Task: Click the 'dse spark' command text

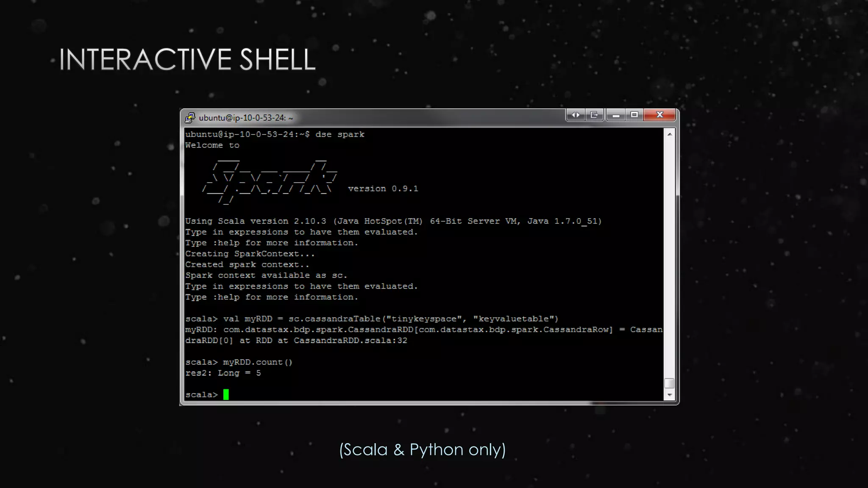Action: coord(340,134)
